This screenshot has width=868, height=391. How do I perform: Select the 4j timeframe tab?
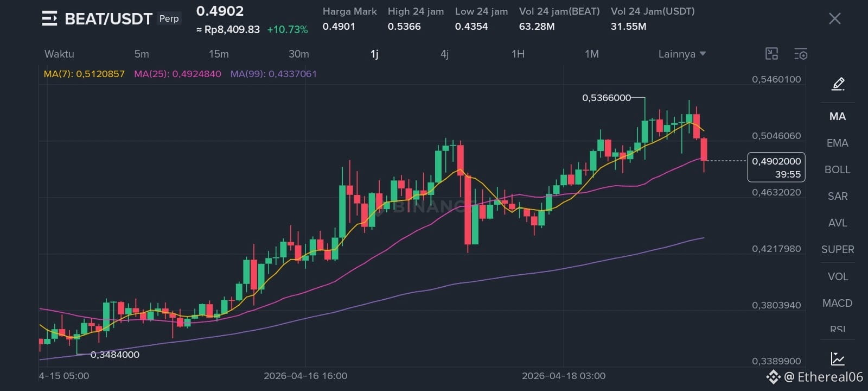click(445, 54)
